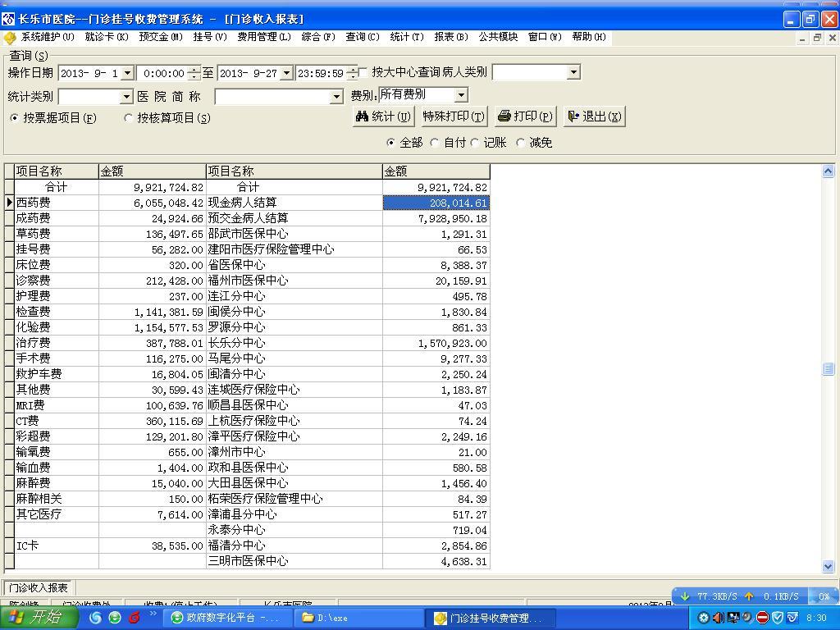Click scrollbar down arrow of the table
840x630 pixels.
(x=828, y=566)
